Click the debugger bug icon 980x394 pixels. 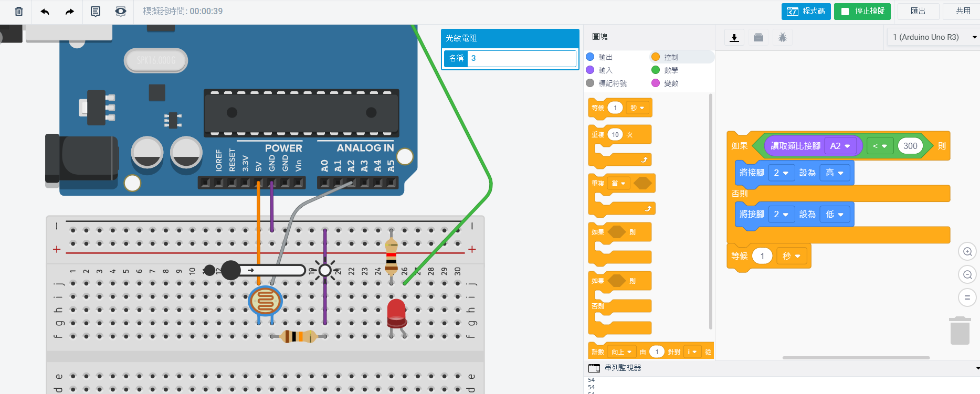coord(782,37)
